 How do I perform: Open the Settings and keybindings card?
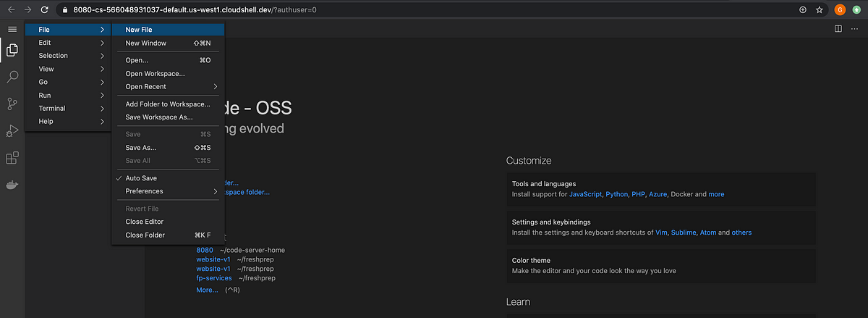pos(660,227)
